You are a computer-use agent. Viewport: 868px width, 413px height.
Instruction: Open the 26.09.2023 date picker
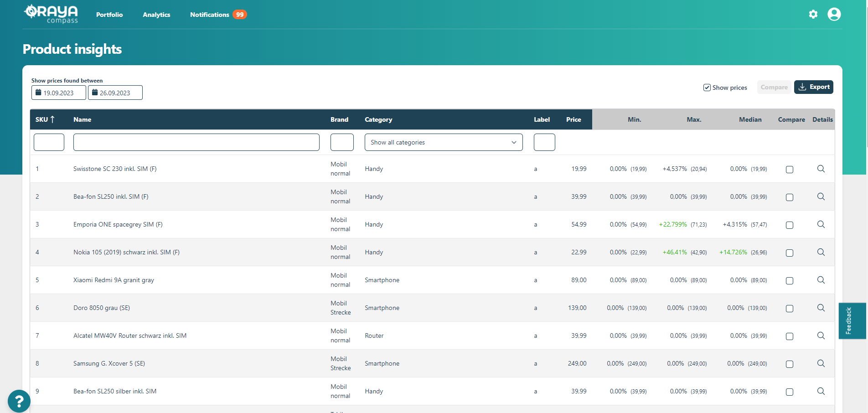pyautogui.click(x=115, y=92)
